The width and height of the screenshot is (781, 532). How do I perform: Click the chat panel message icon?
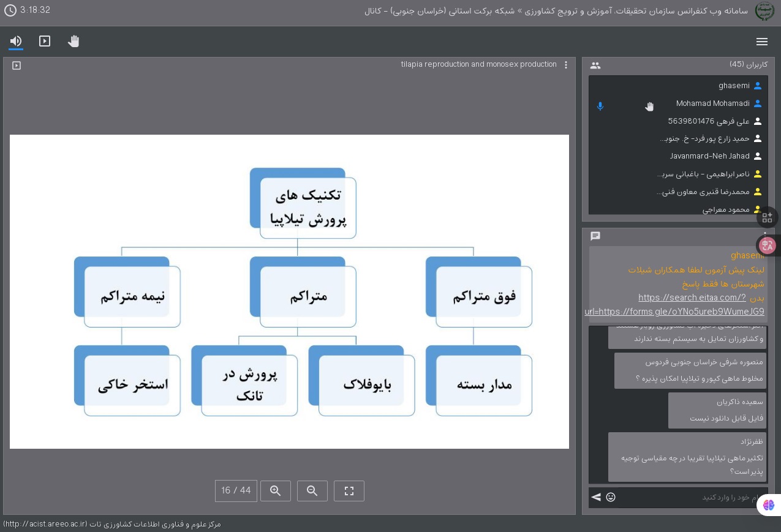[595, 236]
